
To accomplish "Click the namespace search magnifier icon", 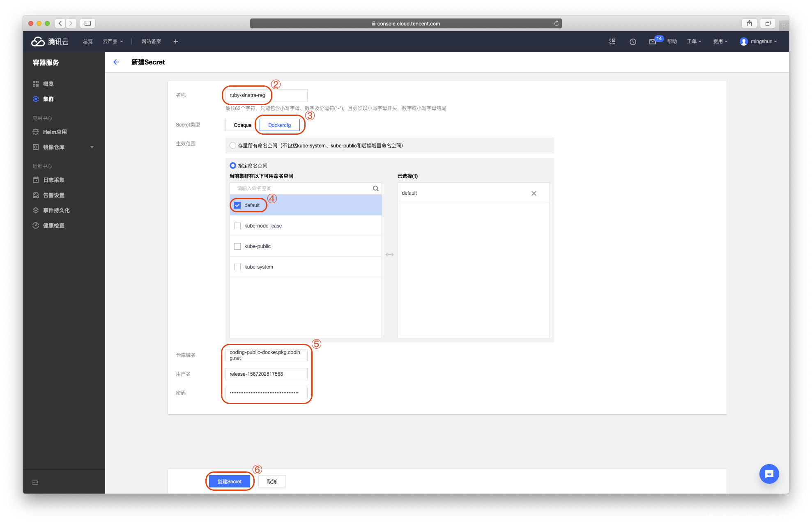I will [375, 188].
